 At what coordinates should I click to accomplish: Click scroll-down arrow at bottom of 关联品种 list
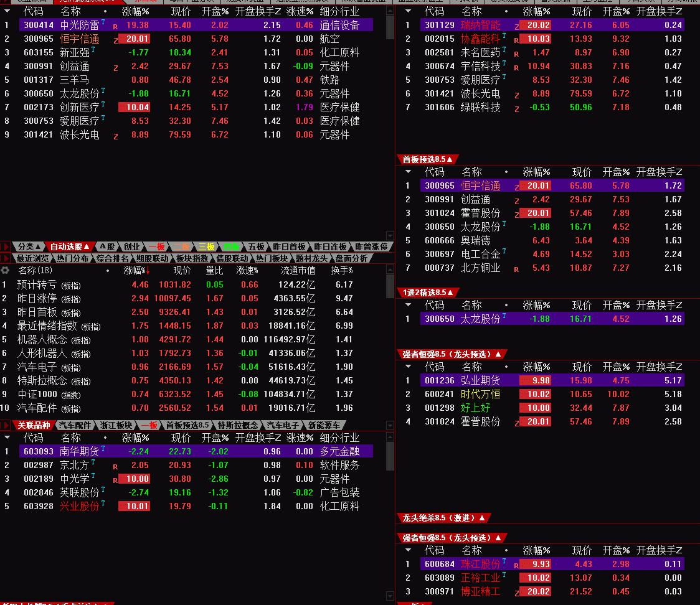tap(390, 596)
